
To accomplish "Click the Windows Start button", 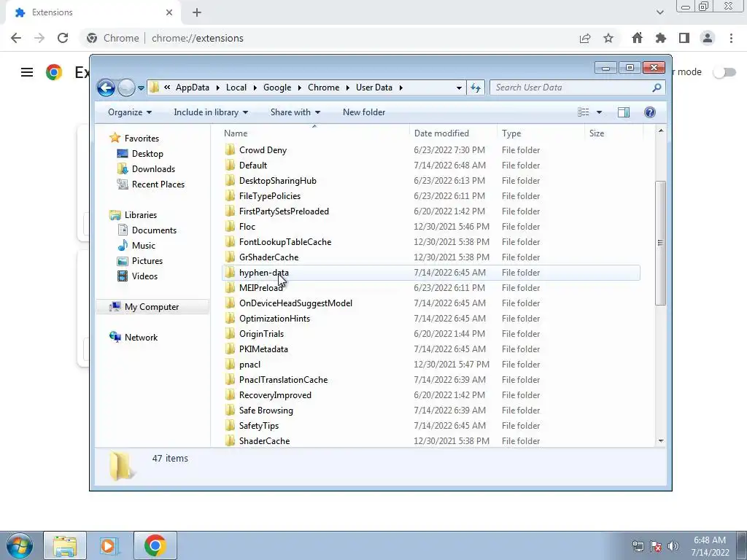I will 19,545.
